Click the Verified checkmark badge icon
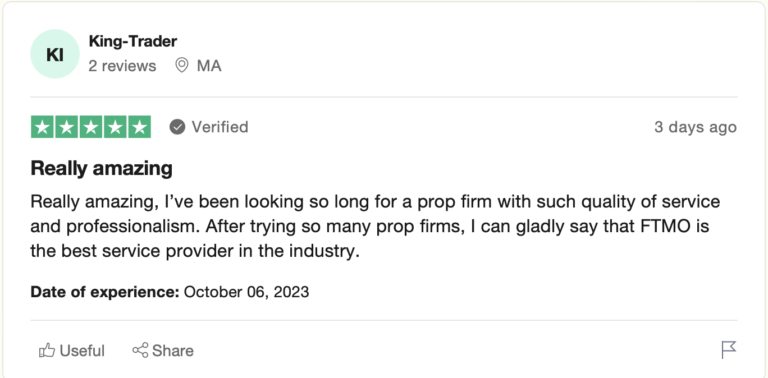 (x=177, y=127)
